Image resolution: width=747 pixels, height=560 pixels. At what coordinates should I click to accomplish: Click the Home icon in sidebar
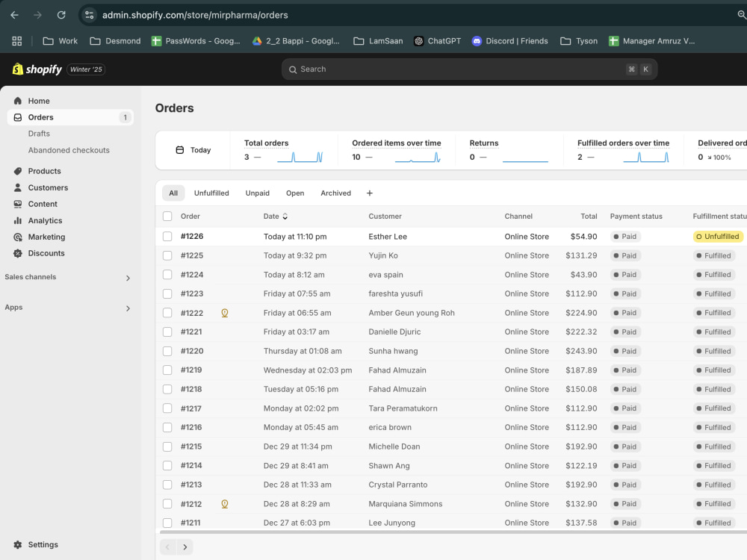click(18, 101)
